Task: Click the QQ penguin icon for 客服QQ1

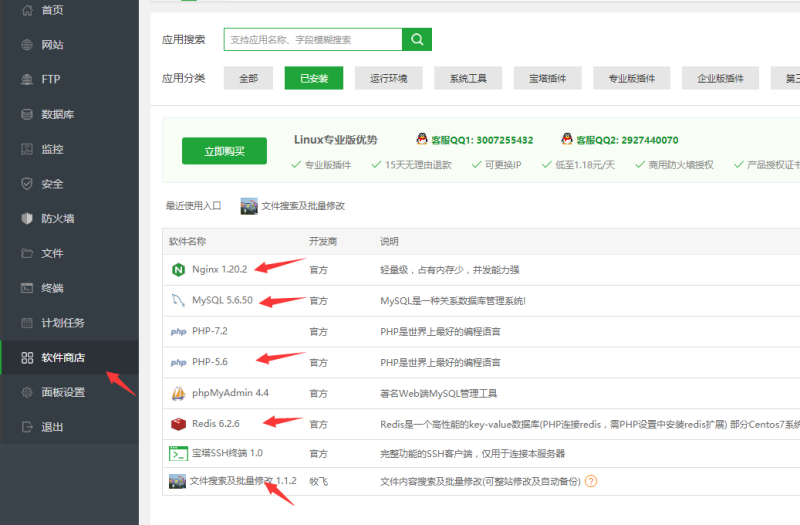Action: click(x=422, y=139)
